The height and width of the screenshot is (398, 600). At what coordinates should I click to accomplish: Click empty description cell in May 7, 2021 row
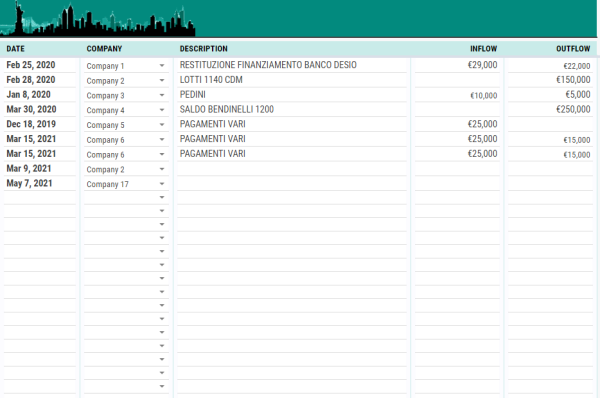click(292, 183)
